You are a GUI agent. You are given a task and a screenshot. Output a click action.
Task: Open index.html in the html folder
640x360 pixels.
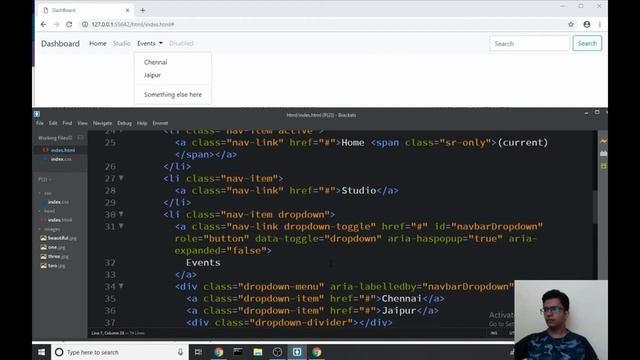(60, 220)
